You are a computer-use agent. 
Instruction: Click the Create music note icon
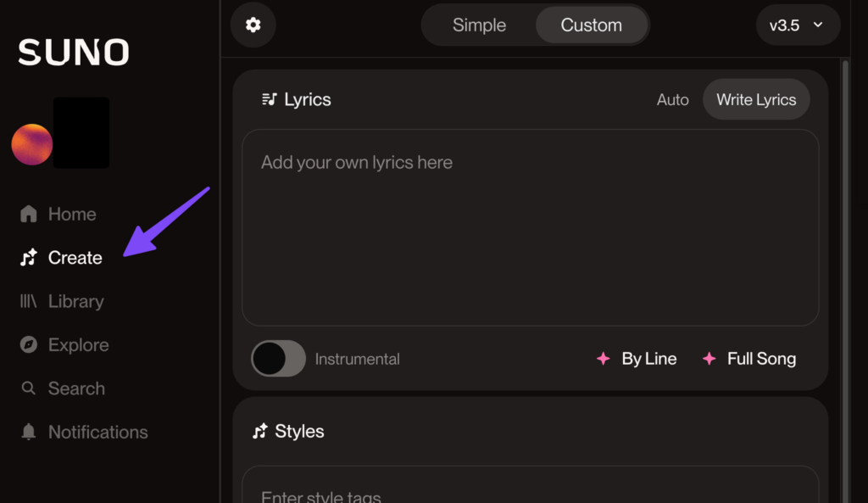[28, 258]
